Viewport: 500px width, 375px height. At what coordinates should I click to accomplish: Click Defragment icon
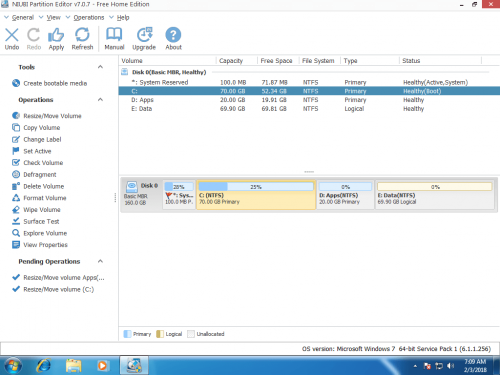click(16, 174)
